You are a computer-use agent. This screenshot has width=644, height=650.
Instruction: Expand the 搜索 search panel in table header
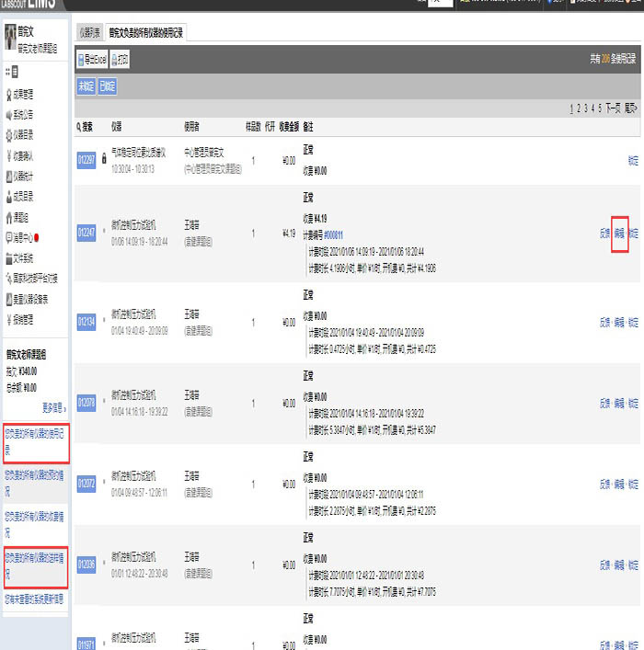pyautogui.click(x=86, y=126)
